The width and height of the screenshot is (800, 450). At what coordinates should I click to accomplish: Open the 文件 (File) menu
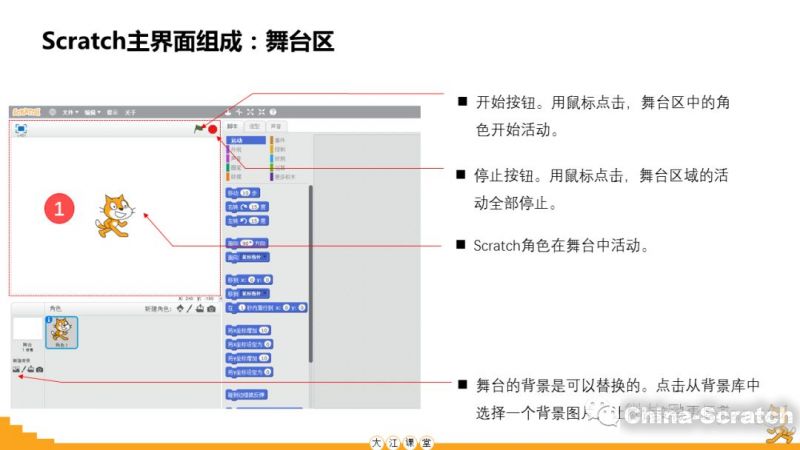[x=68, y=112]
